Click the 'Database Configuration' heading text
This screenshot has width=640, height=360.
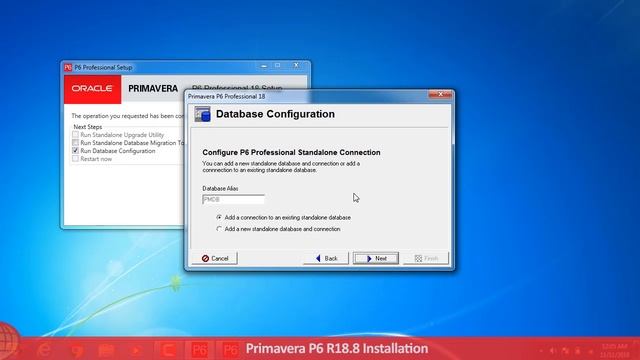click(275, 114)
